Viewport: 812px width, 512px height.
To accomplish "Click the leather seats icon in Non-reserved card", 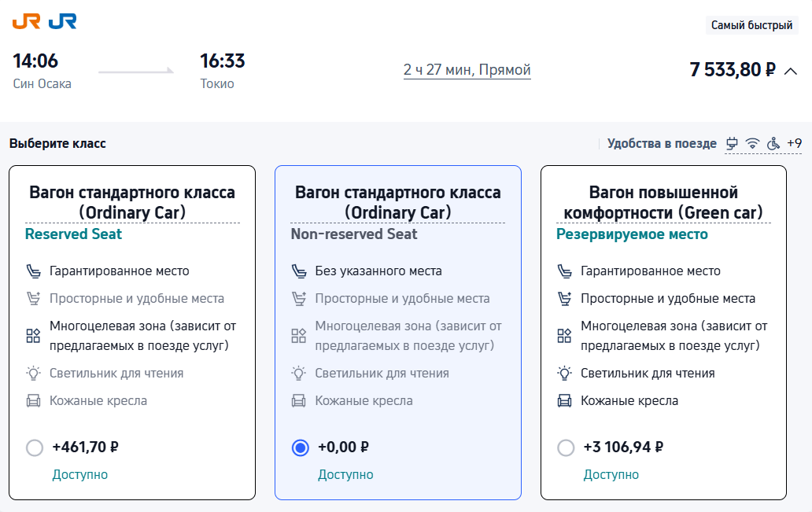I will [x=299, y=400].
